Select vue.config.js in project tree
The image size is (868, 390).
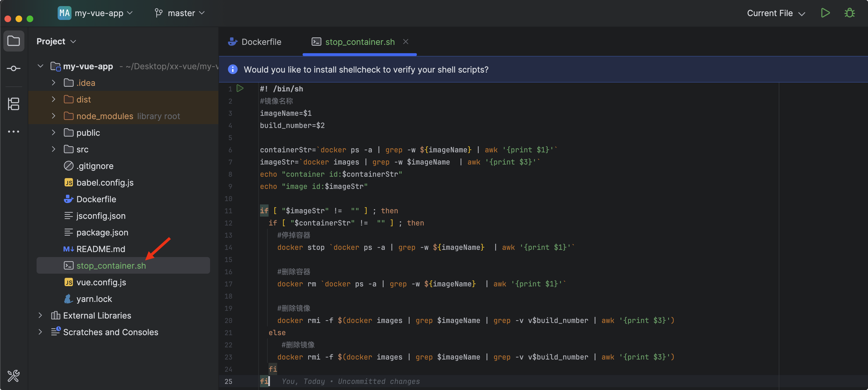click(x=101, y=282)
